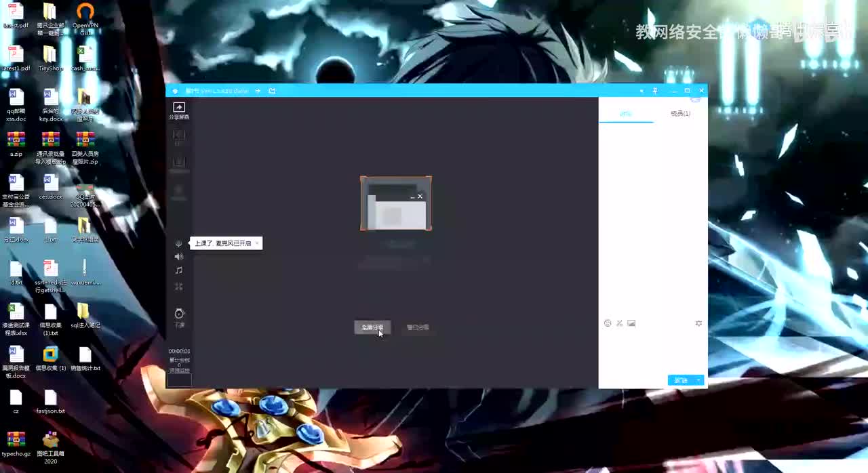Select latest1.pdf on the desktop
This screenshot has width=868, height=473.
(x=16, y=58)
